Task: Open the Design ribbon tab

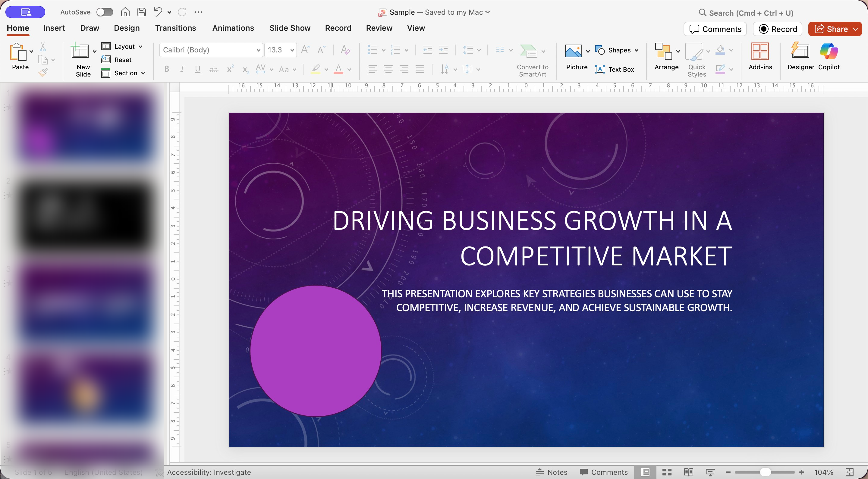Action: 127,28
